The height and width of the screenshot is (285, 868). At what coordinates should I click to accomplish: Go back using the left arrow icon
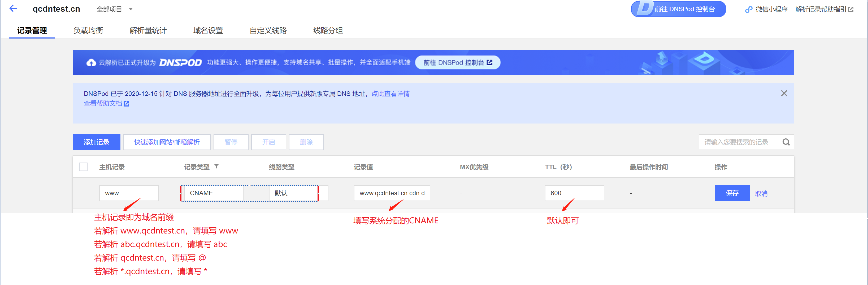coord(13,8)
